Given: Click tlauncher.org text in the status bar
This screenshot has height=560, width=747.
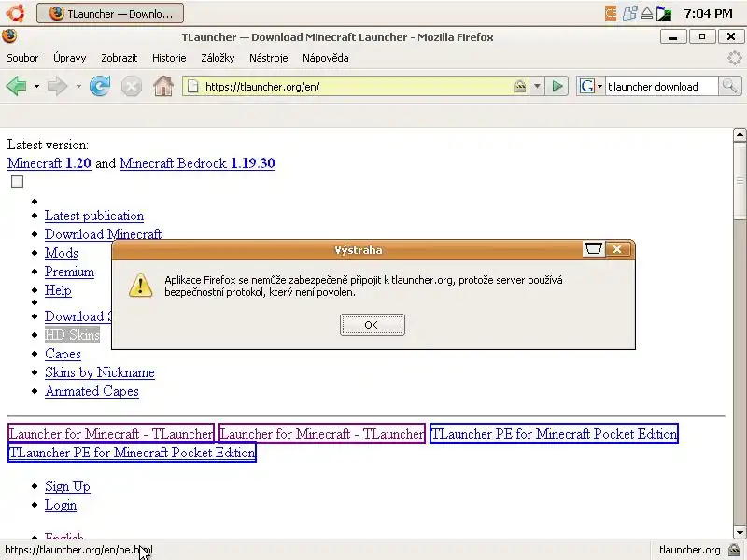Looking at the screenshot, I should click(x=689, y=550).
